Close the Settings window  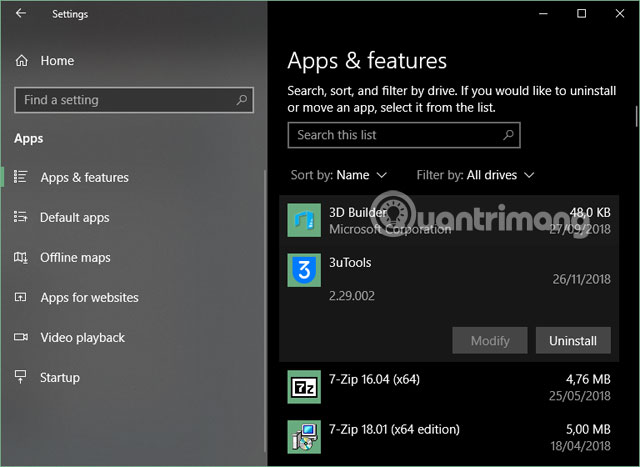(x=620, y=13)
